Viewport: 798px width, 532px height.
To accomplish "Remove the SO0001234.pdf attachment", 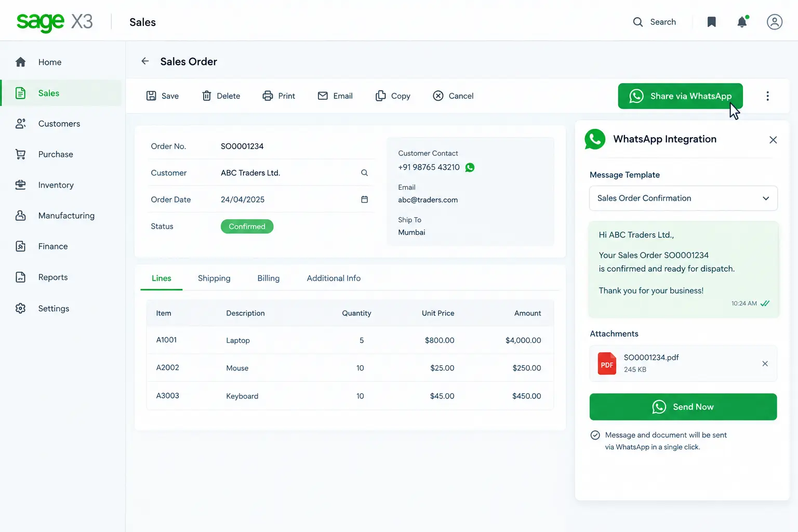I will [765, 364].
